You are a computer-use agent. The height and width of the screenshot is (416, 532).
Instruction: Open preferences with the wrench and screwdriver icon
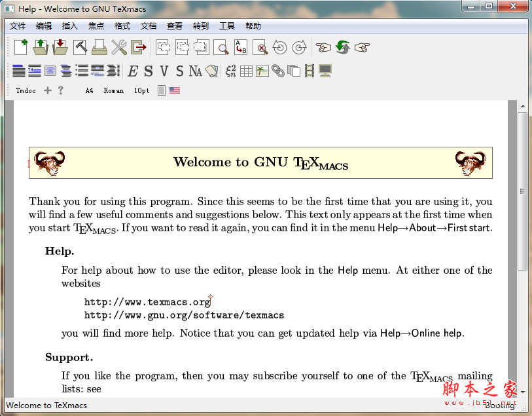[x=119, y=47]
